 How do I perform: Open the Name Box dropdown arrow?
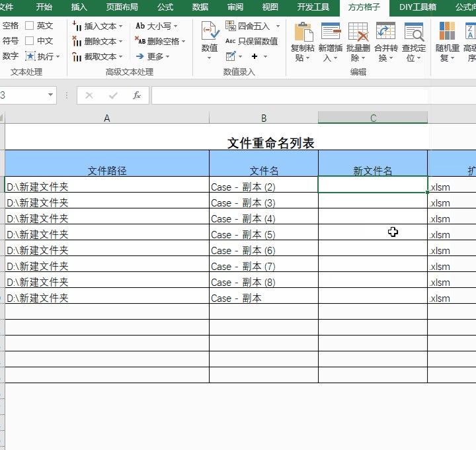coord(50,95)
